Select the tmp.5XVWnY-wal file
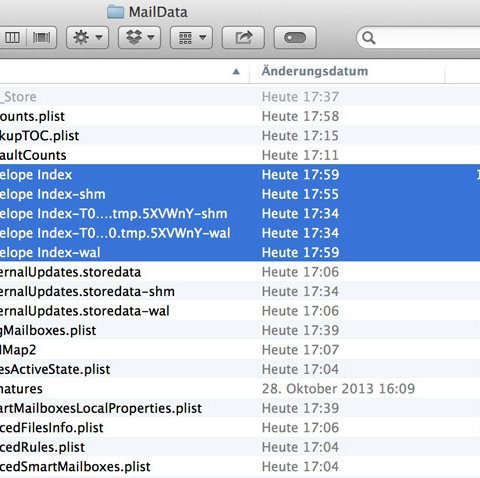The image size is (480, 478). (x=240, y=233)
